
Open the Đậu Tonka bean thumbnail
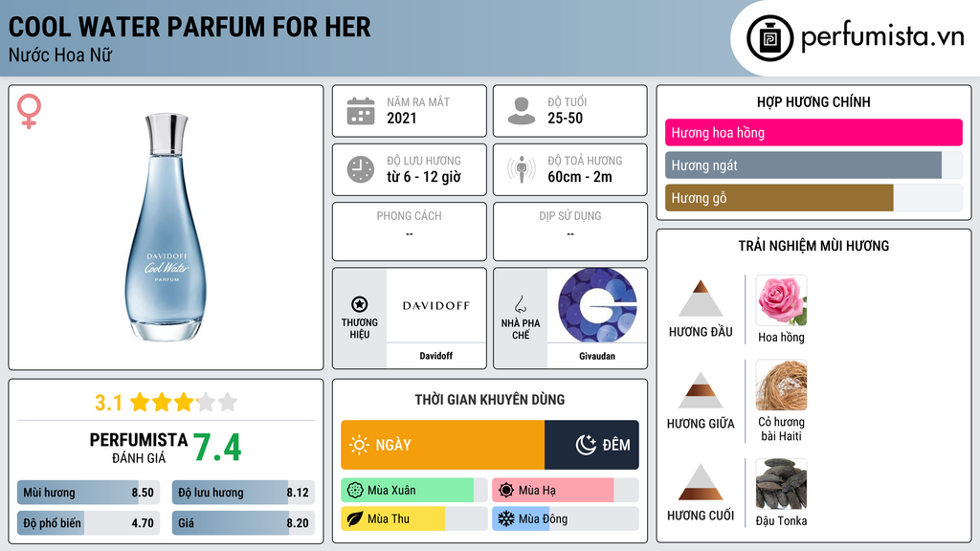coord(781,484)
